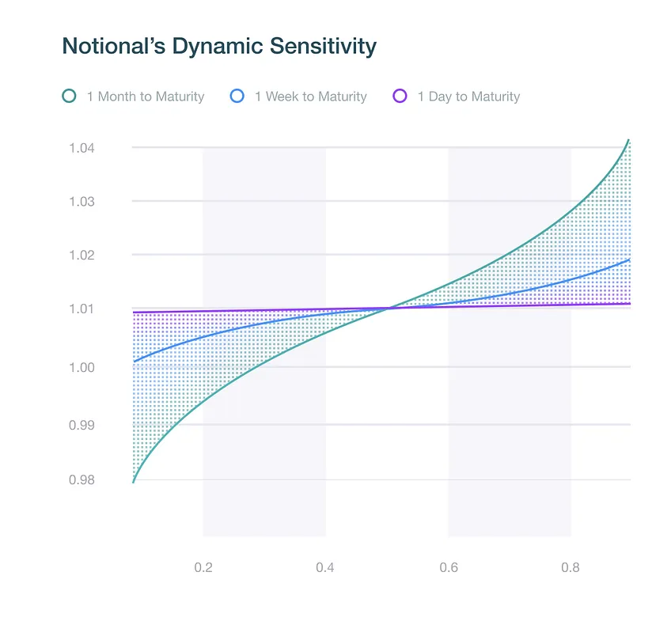
Task: Toggle the 1 Month to Maturity label
Action: tap(146, 97)
